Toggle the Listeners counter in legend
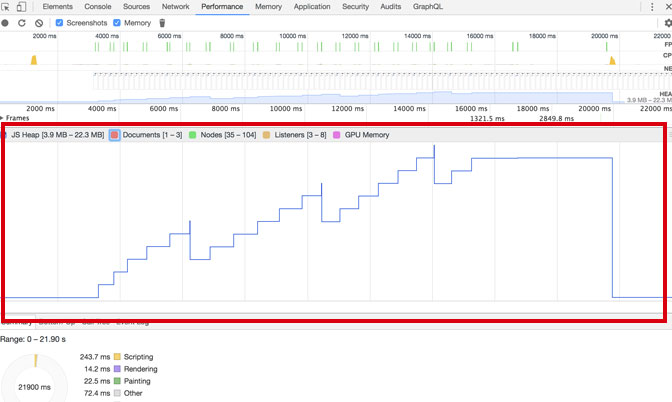This screenshot has height=402, width=672. coord(267,134)
